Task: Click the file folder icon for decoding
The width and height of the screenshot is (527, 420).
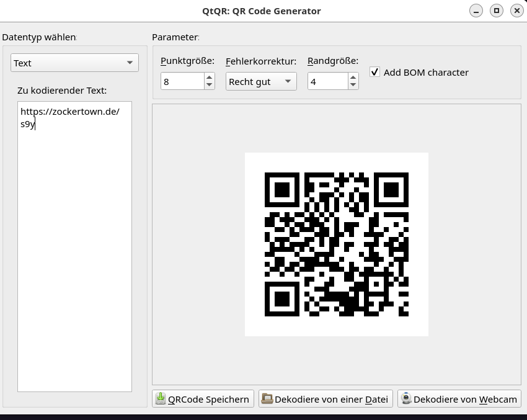Action: point(267,398)
